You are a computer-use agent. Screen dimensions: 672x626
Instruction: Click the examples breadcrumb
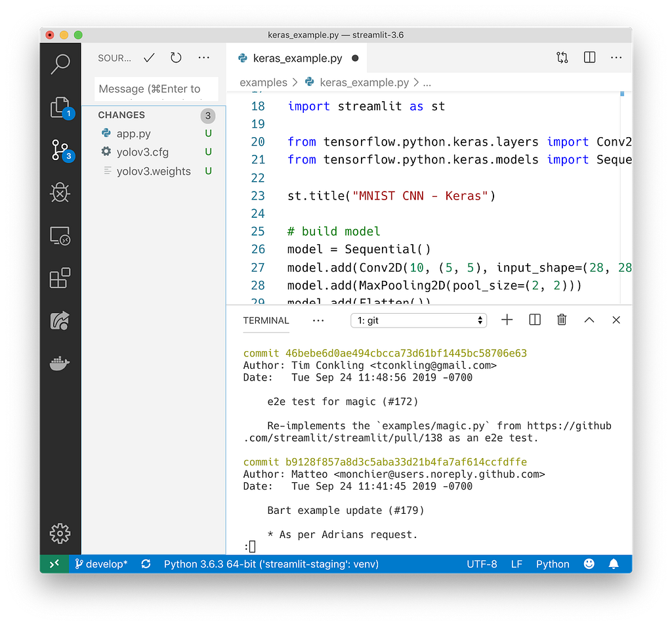[264, 82]
